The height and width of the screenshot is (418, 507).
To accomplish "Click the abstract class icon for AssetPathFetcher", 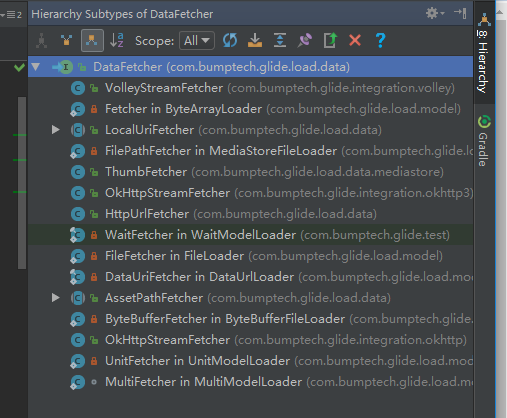I will [x=78, y=298].
